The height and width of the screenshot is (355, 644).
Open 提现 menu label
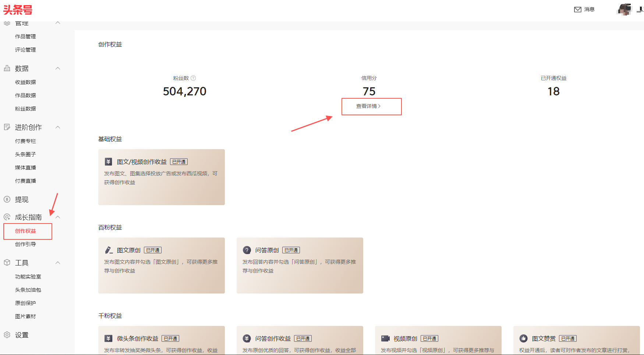(x=22, y=199)
